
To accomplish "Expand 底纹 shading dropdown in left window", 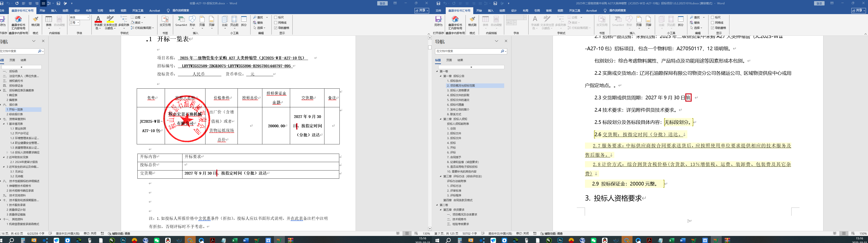I will click(142, 23).
